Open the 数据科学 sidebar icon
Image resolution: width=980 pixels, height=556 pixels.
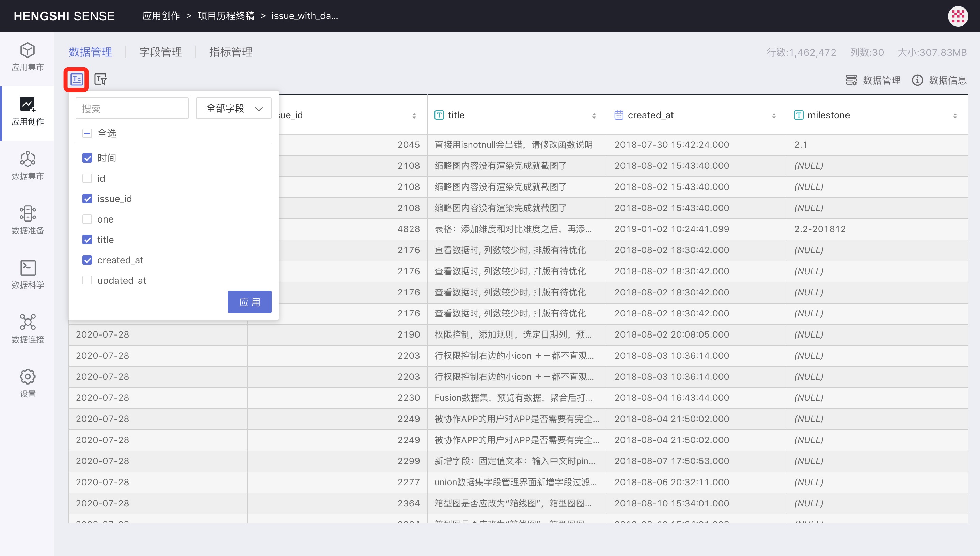(28, 268)
